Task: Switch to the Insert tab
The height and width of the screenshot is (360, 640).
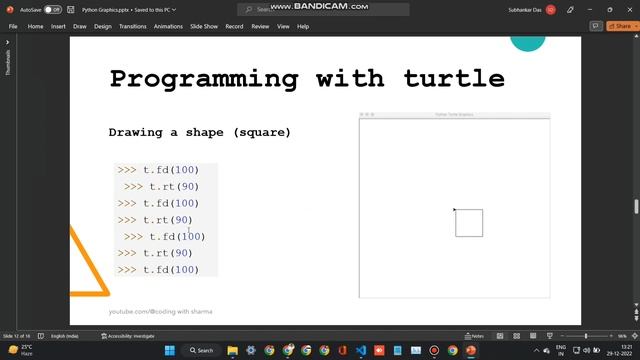Action: tap(58, 27)
